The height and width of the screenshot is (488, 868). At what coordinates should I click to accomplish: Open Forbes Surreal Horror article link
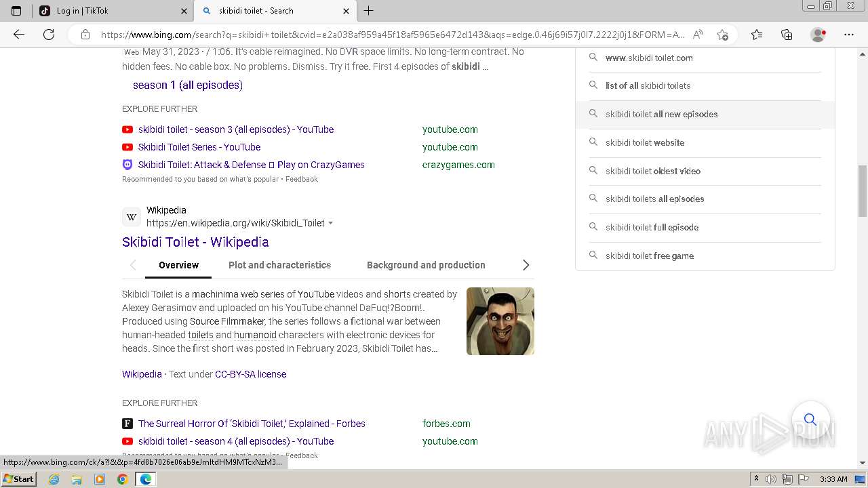tap(252, 424)
